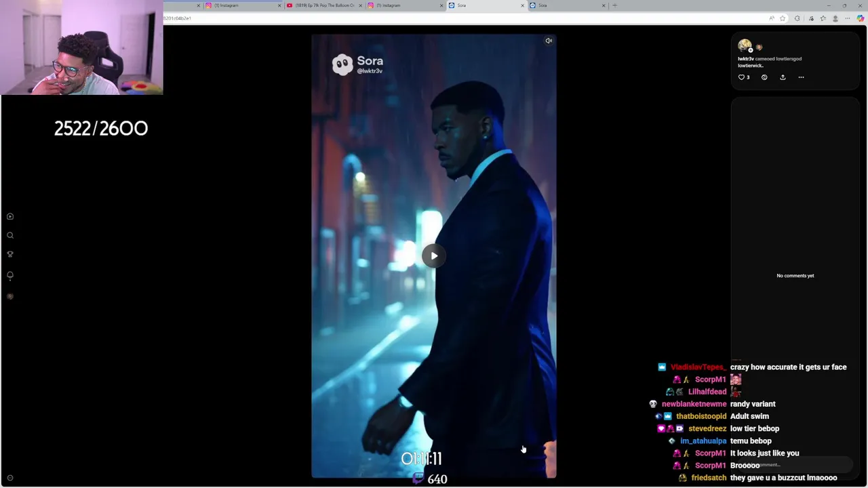Click the webcam overlay of the streamer
Screen dimensions: 868x488
[x=81, y=47]
